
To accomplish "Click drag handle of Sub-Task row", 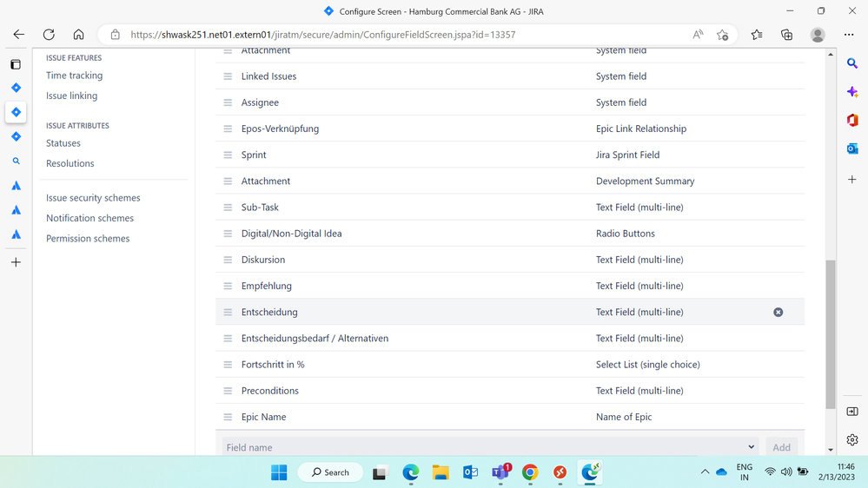I will pos(228,208).
